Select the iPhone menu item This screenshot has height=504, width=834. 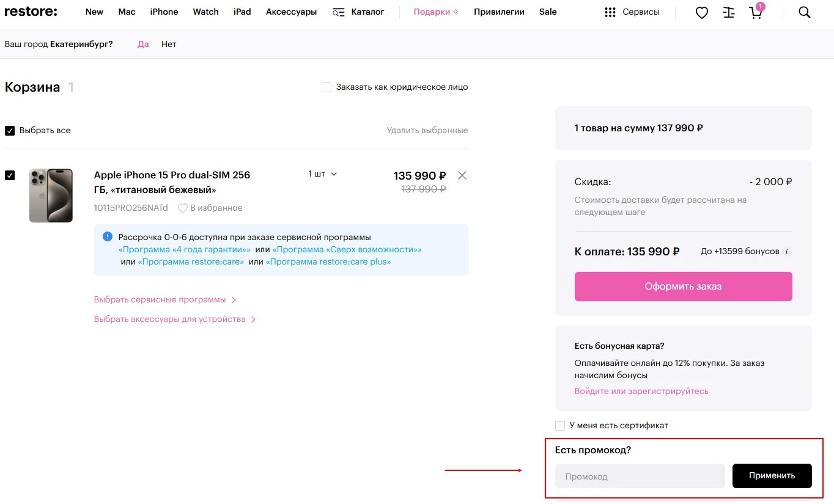164,12
